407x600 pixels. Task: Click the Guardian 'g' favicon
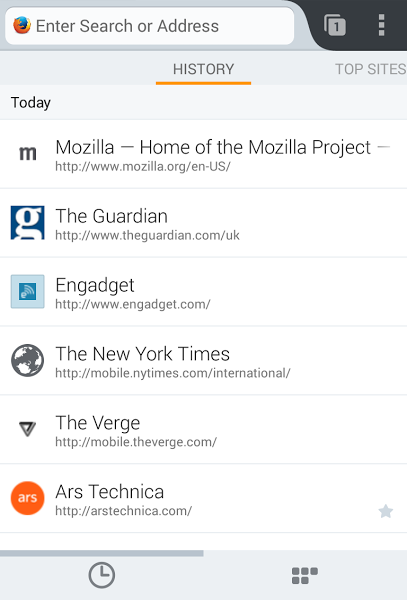28,223
